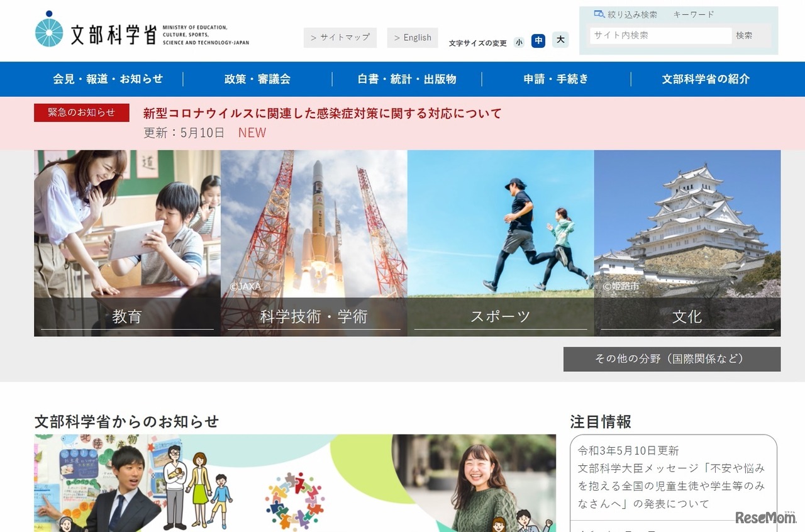Select the 小 small font size option
The height and width of the screenshot is (532, 805).
pyautogui.click(x=518, y=42)
